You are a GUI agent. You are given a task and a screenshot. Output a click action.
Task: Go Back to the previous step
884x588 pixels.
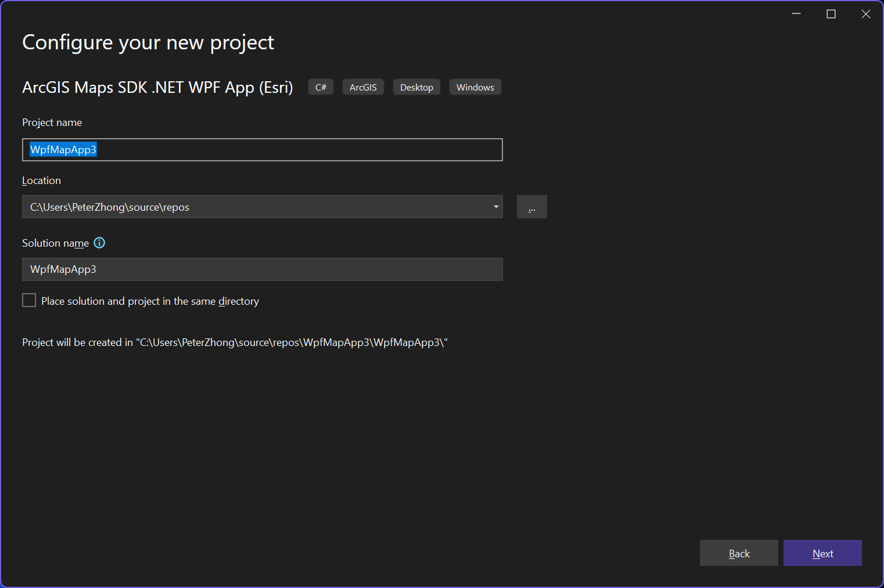coord(739,553)
